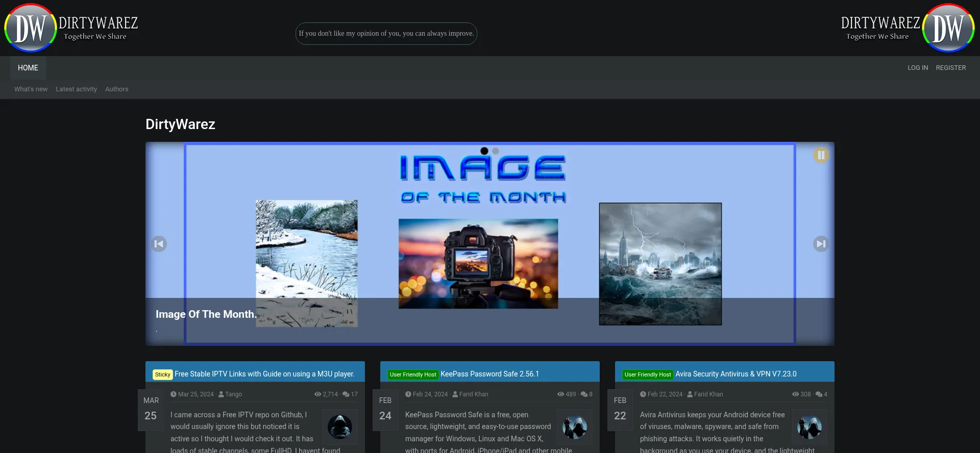The image size is (980, 453).
Task: Click avatar thumbnail in Avira post
Action: (810, 427)
